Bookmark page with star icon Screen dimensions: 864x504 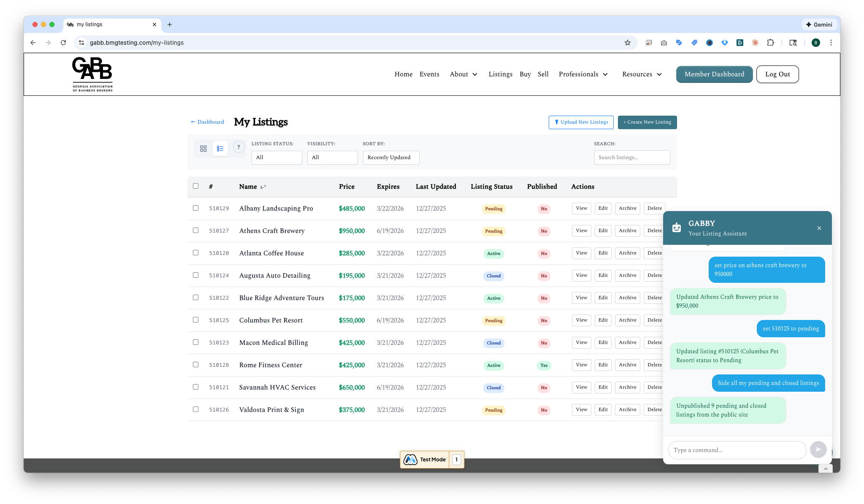(628, 43)
